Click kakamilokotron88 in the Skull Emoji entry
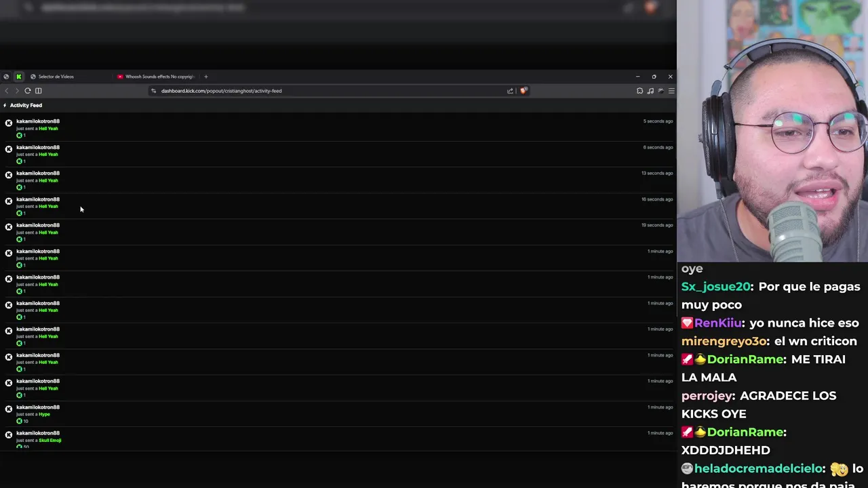868x488 pixels. (x=38, y=433)
